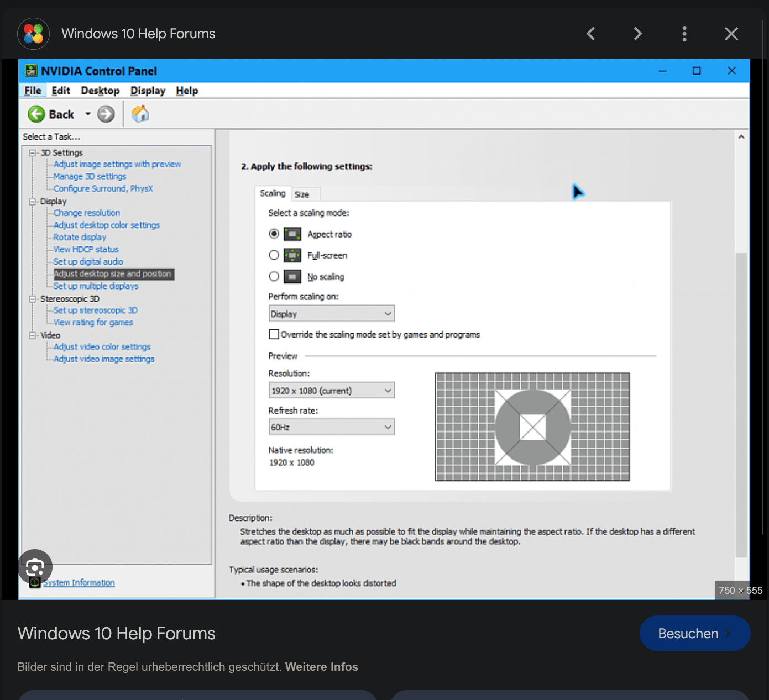Click the NVIDIA Control Panel title icon
This screenshot has height=700, width=769.
[x=32, y=71]
